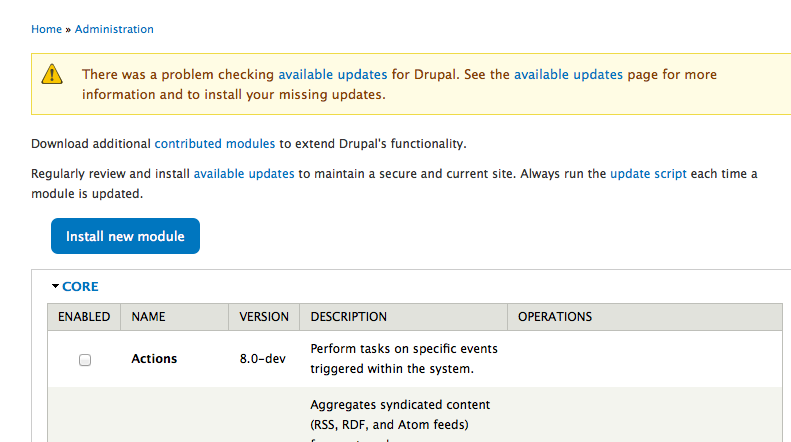791x442 pixels.
Task: Click the VERSION column header
Action: point(264,317)
